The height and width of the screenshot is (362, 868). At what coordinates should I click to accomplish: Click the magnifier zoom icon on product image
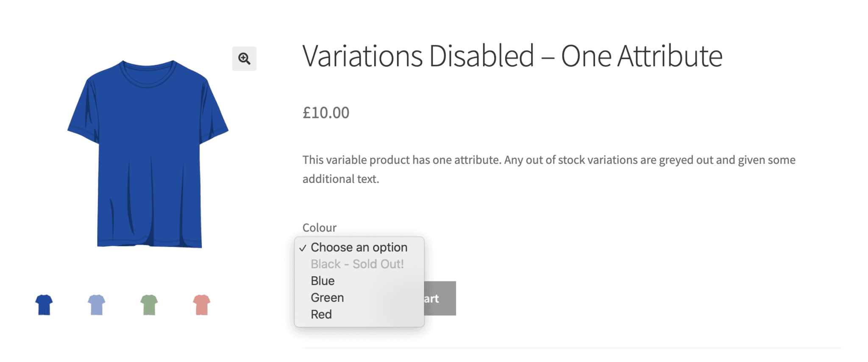pyautogui.click(x=244, y=59)
